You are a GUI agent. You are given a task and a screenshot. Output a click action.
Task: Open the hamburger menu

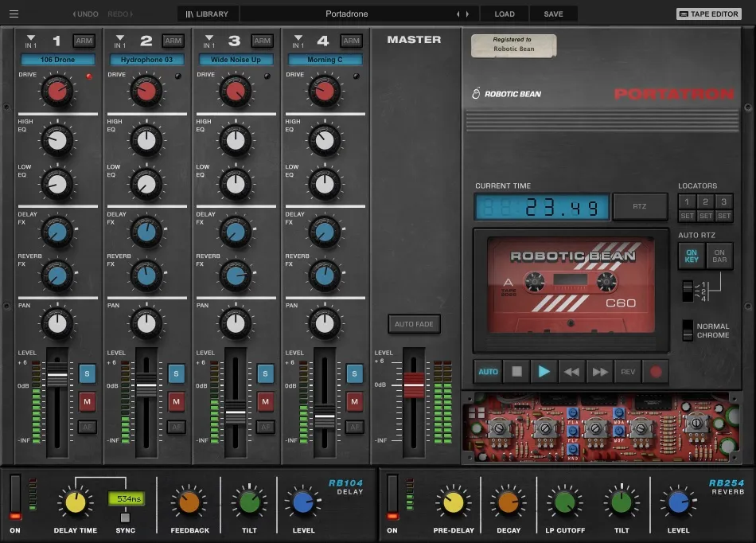pyautogui.click(x=14, y=14)
